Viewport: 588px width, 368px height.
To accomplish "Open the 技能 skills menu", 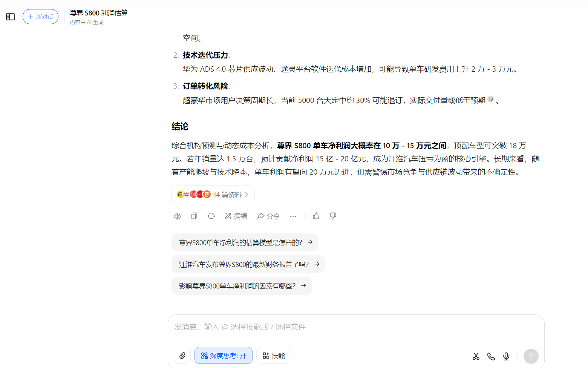I will tap(274, 356).
